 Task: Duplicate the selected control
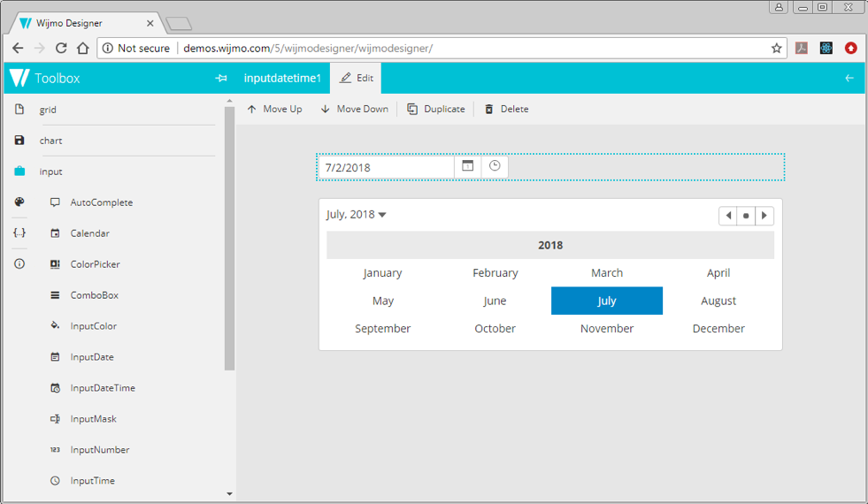[x=435, y=109]
